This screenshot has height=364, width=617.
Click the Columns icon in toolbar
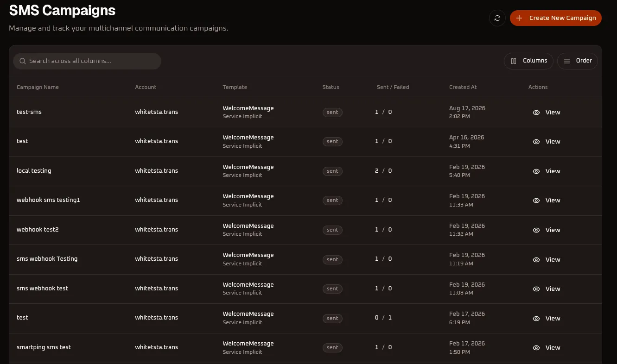point(514,61)
